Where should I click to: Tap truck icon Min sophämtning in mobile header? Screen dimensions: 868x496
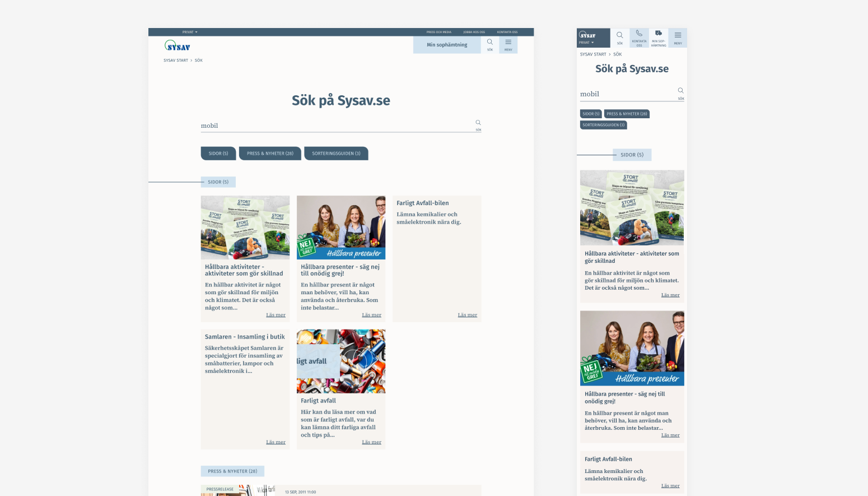click(659, 36)
